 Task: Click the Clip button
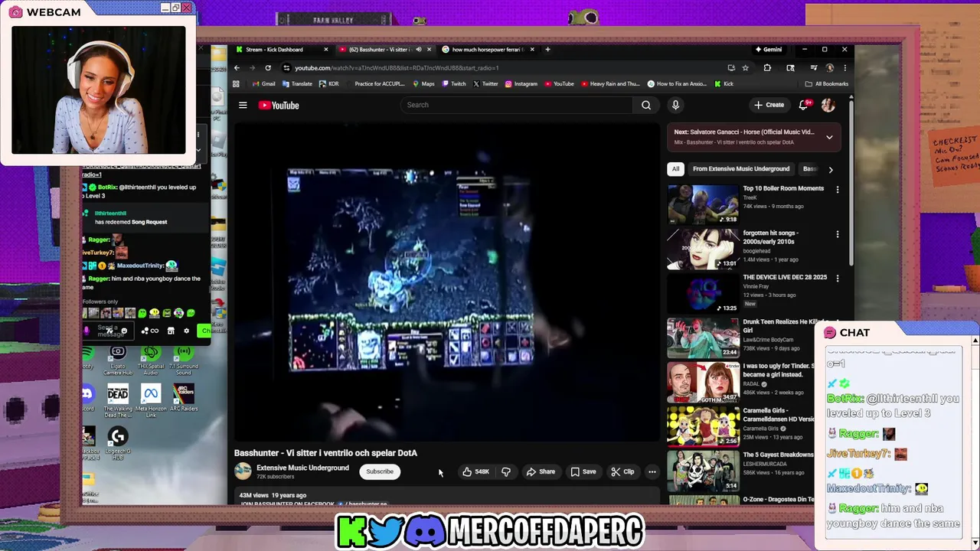pos(622,471)
